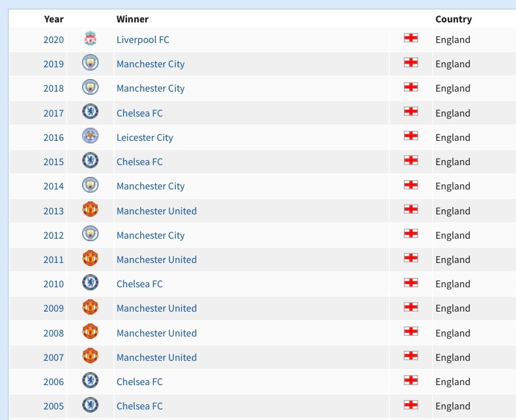Click Manchester City crest in 2019 row
This screenshot has width=516, height=420.
pyautogui.click(x=90, y=64)
